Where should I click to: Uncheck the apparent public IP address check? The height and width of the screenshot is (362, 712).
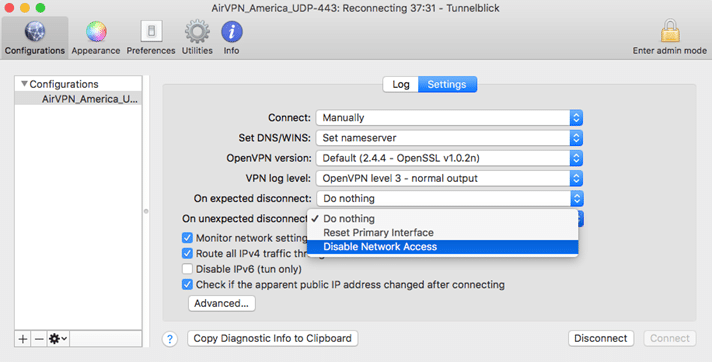187,285
